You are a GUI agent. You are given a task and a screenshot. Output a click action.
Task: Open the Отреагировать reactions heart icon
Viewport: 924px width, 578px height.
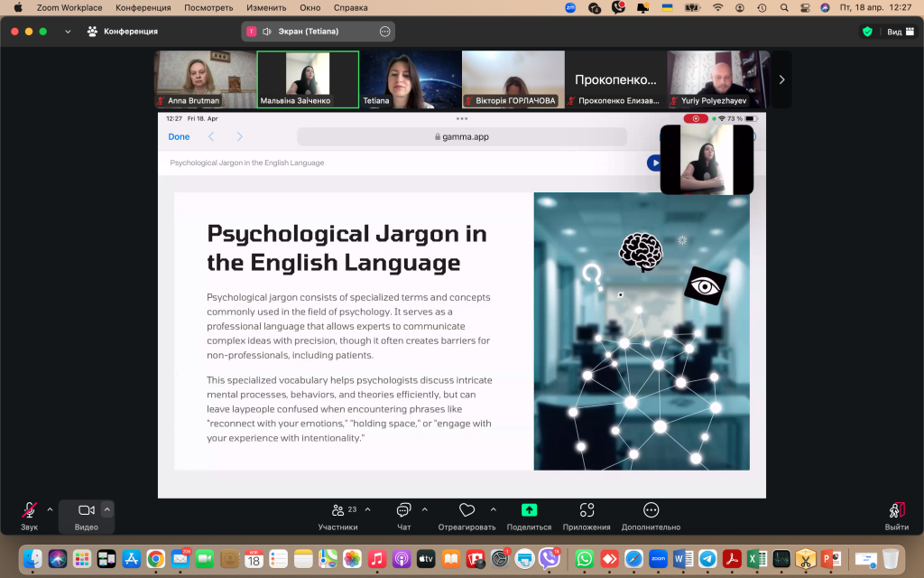467,511
